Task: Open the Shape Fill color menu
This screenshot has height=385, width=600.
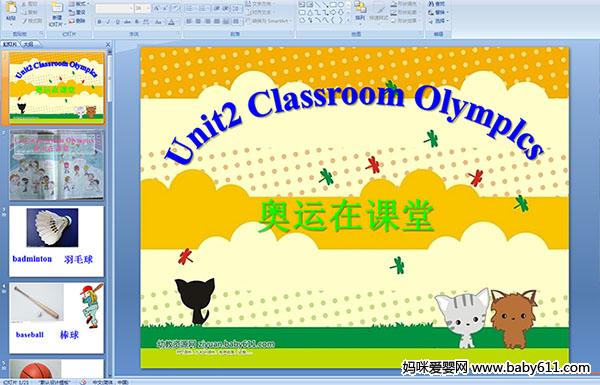Action: click(405, 4)
